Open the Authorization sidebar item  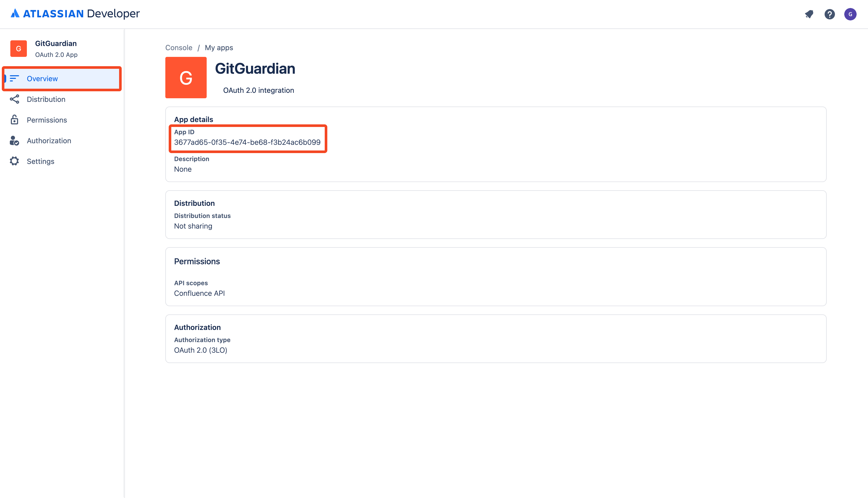click(62, 141)
